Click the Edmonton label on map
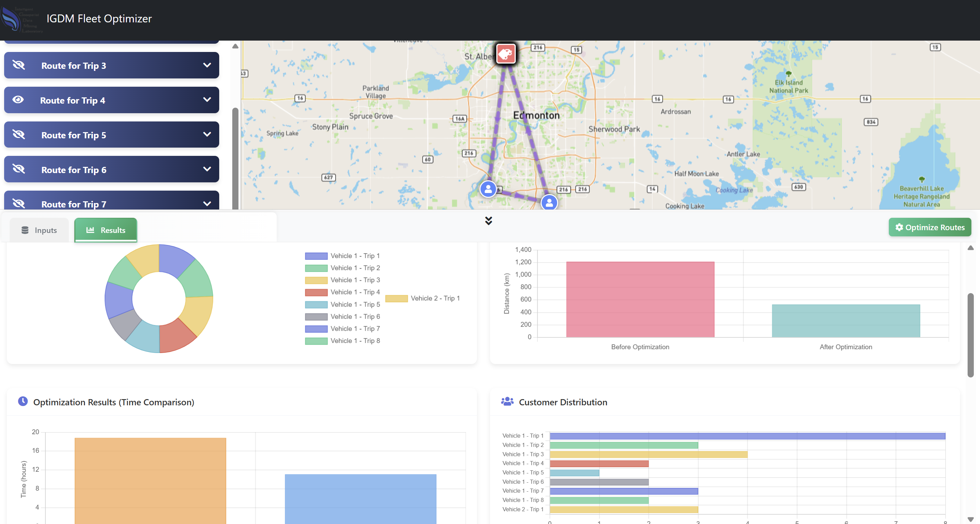The height and width of the screenshot is (524, 980). [x=536, y=115]
